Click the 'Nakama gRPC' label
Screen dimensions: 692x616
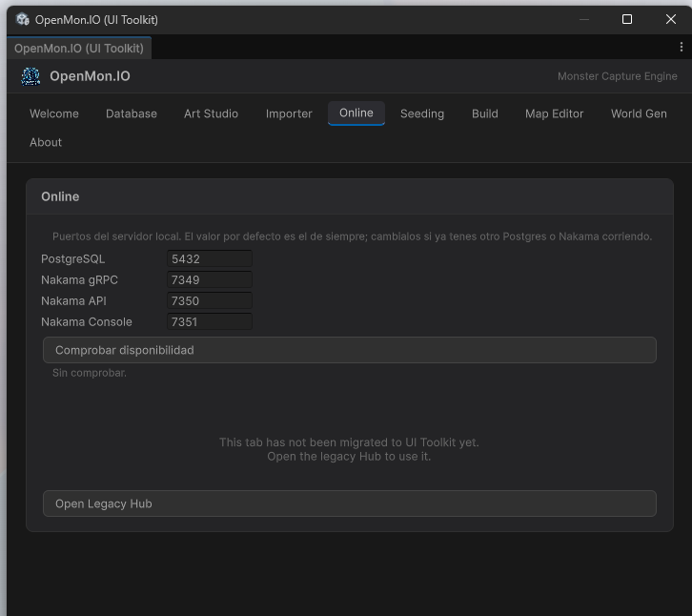point(79,280)
